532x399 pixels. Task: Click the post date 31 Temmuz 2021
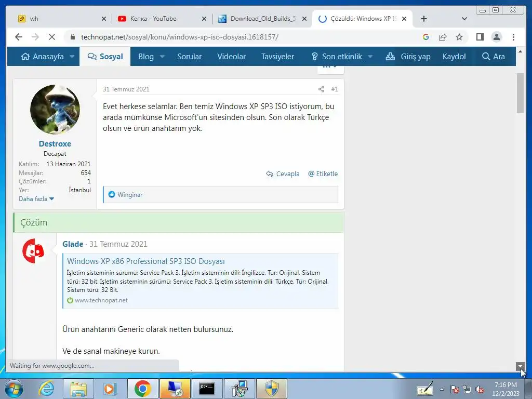coord(126,89)
